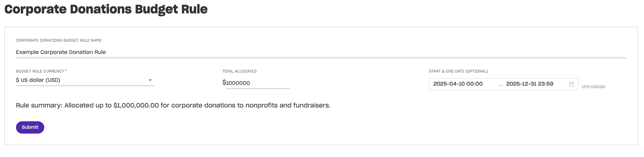Click the dollar sign prefix before 1000000

coord(224,83)
